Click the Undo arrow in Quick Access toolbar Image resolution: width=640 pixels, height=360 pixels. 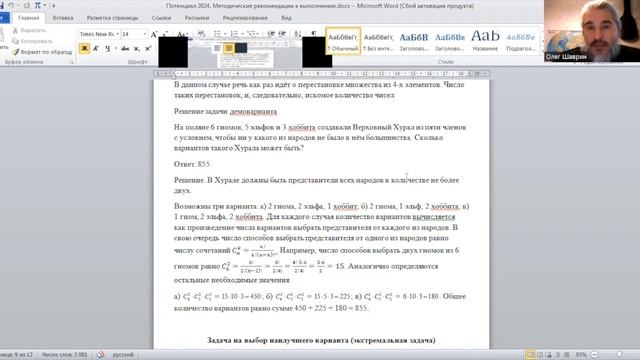point(11,5)
